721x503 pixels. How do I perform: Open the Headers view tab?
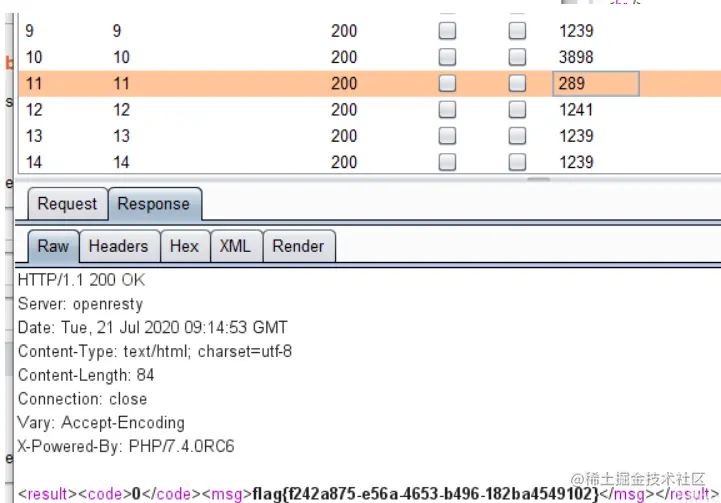click(119, 246)
